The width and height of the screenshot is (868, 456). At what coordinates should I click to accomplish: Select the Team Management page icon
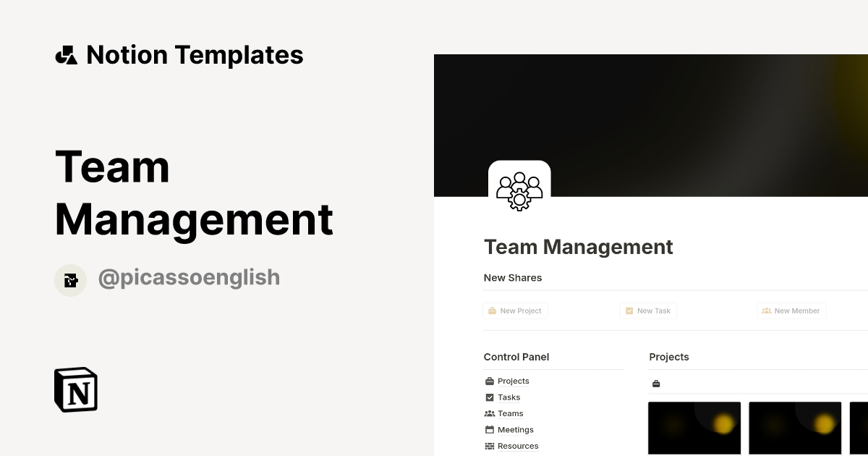click(x=519, y=190)
